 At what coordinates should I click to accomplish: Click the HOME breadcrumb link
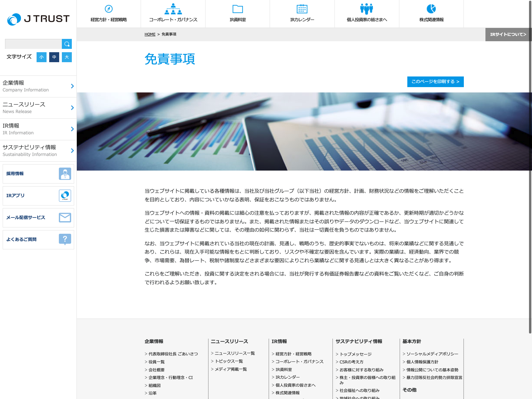(150, 34)
